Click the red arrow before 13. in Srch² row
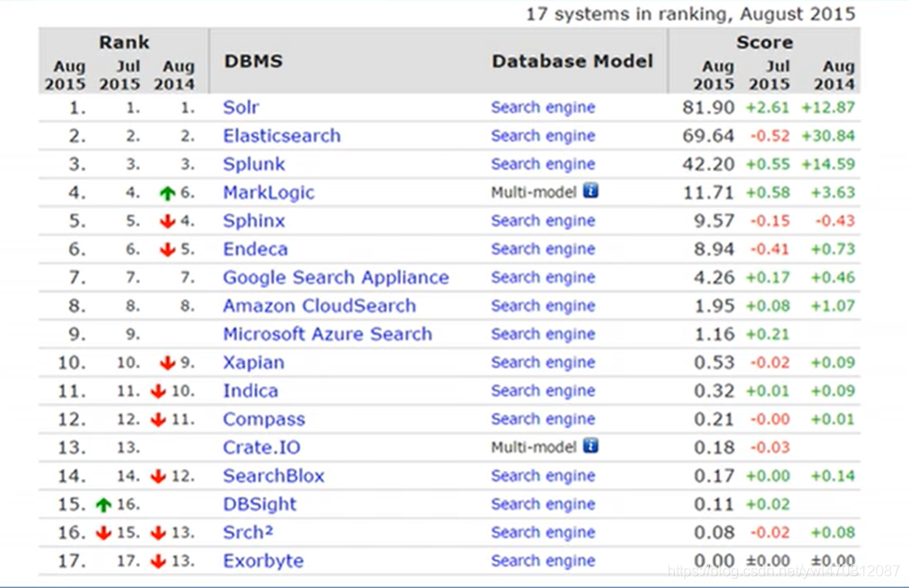The height and width of the screenshot is (588, 909). pyautogui.click(x=159, y=533)
